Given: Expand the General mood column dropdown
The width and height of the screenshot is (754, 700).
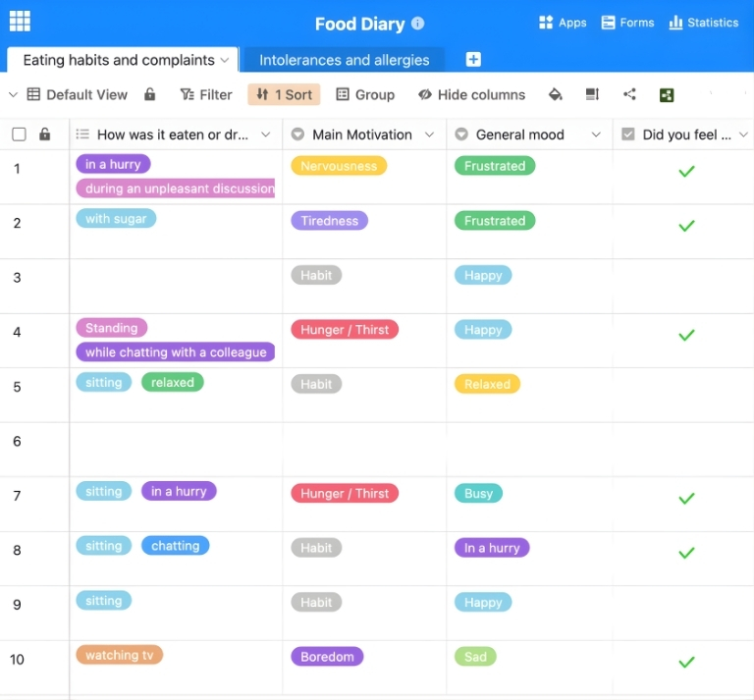Looking at the screenshot, I should [x=596, y=135].
